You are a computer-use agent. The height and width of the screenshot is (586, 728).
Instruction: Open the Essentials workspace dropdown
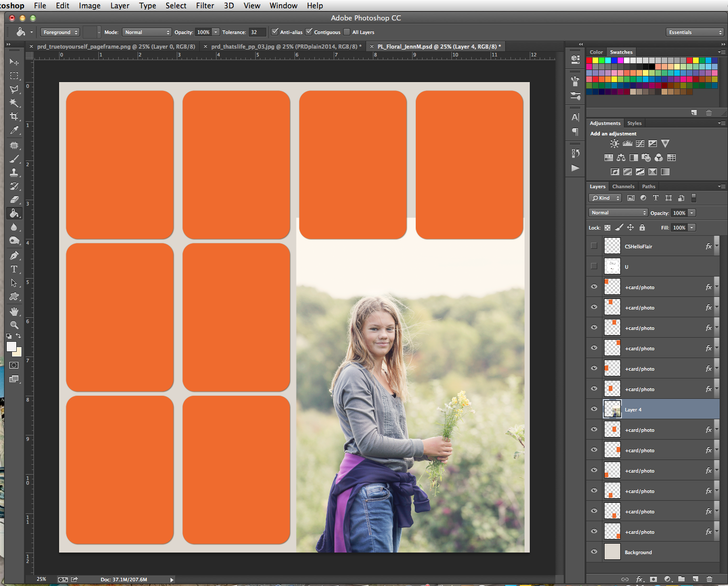point(695,32)
